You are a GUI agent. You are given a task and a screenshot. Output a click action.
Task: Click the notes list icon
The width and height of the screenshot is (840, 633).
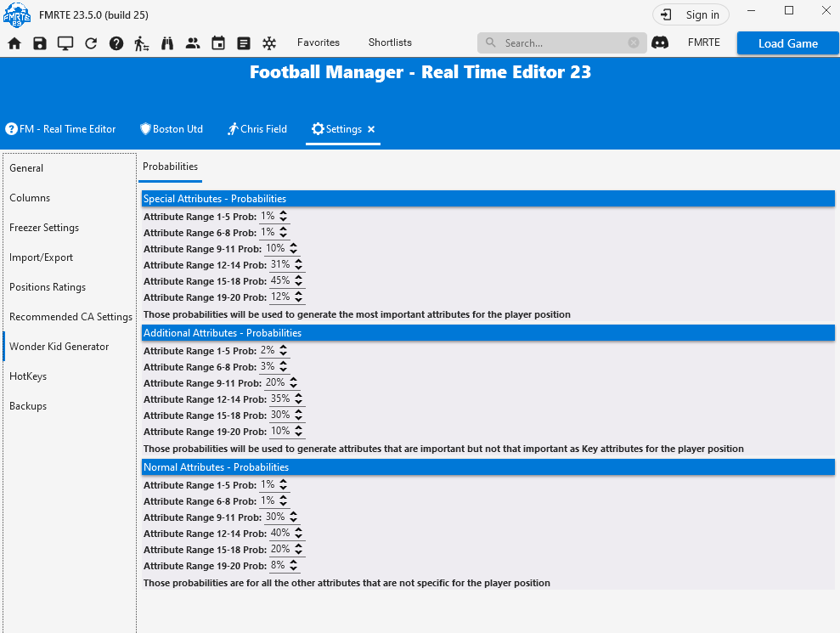click(244, 43)
